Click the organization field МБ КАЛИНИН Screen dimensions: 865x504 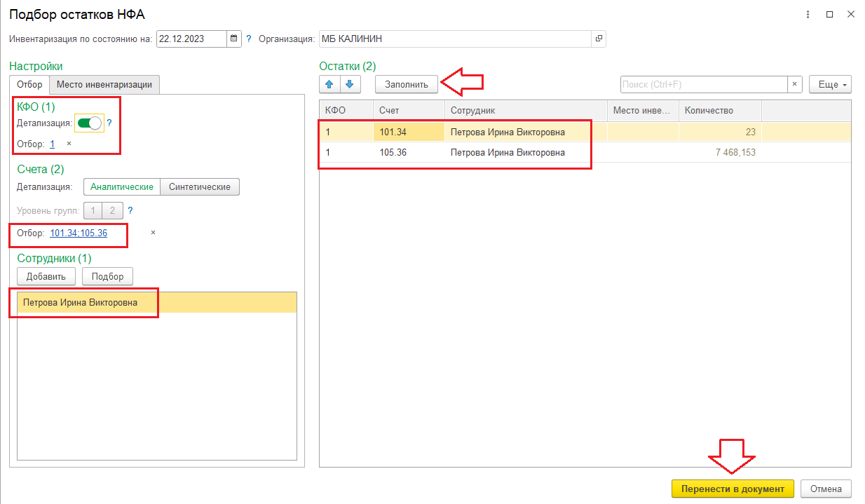[x=455, y=39]
